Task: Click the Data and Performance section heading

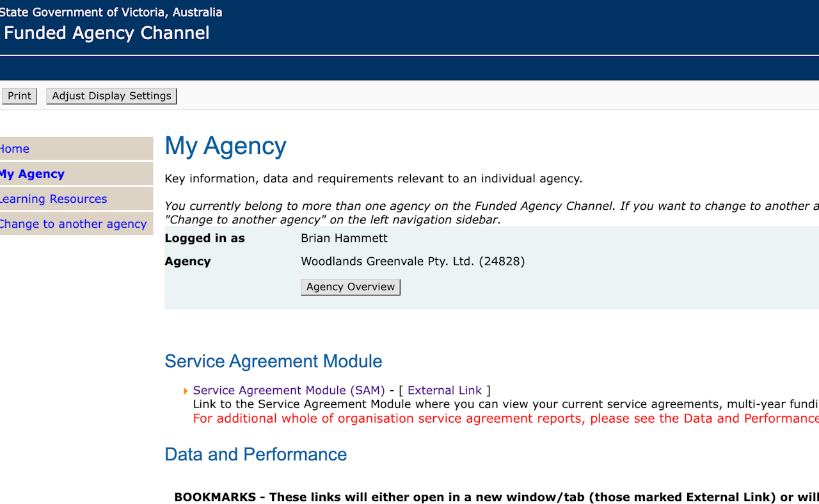Action: coord(255,454)
